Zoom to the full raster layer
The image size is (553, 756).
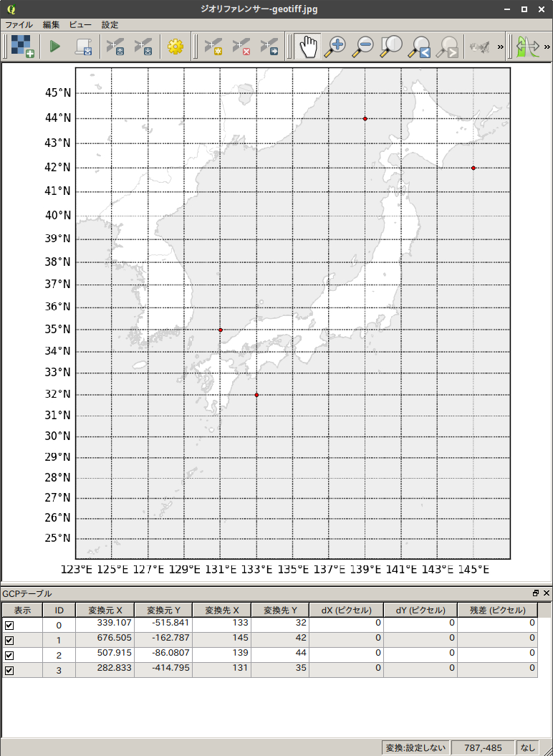pyautogui.click(x=392, y=47)
